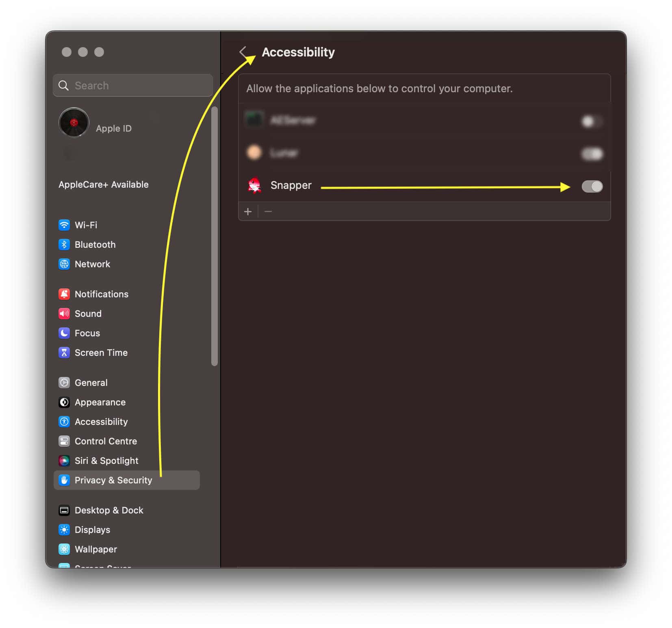The height and width of the screenshot is (628, 672).
Task: Remove application with minus button
Action: 268,212
